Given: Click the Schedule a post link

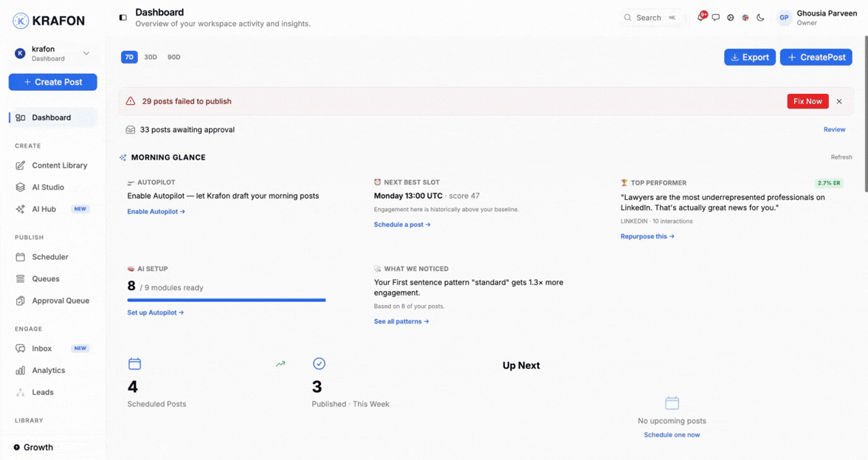Looking at the screenshot, I should 402,224.
